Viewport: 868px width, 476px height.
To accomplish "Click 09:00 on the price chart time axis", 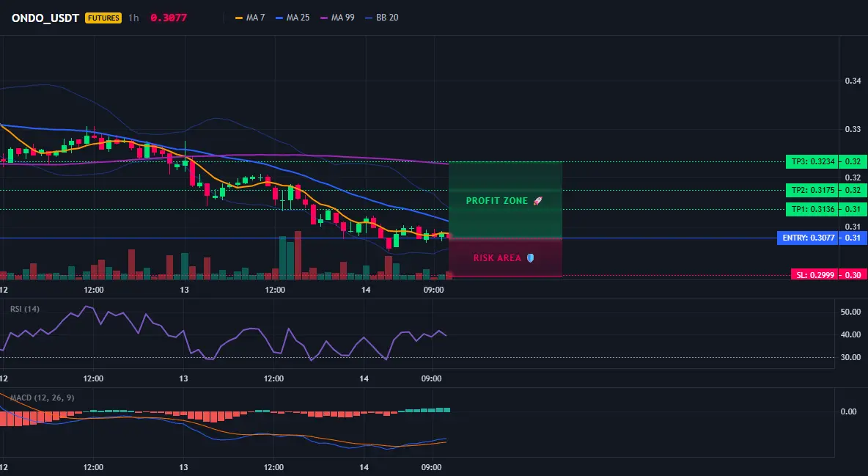I will click(x=433, y=290).
